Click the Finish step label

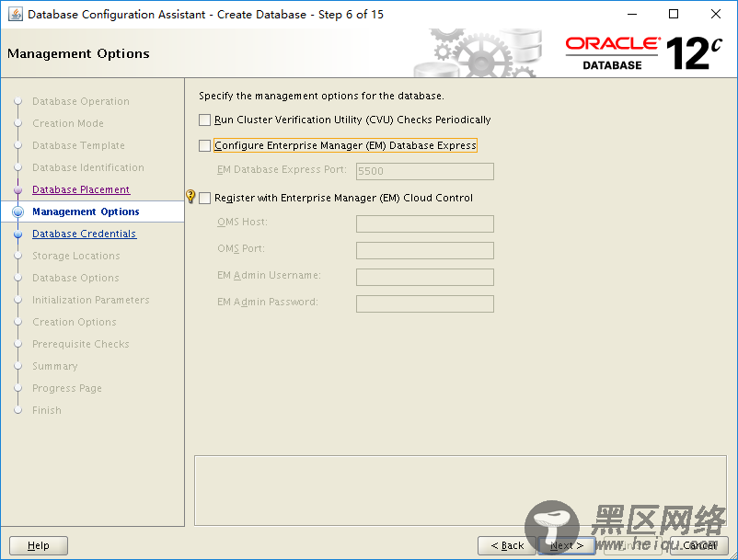47,410
